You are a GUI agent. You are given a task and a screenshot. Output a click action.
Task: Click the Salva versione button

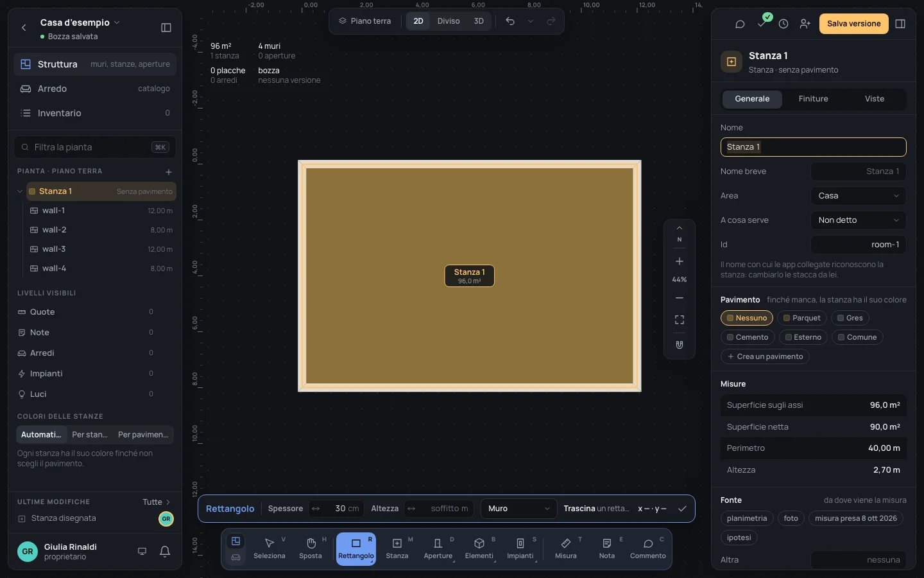pos(853,24)
